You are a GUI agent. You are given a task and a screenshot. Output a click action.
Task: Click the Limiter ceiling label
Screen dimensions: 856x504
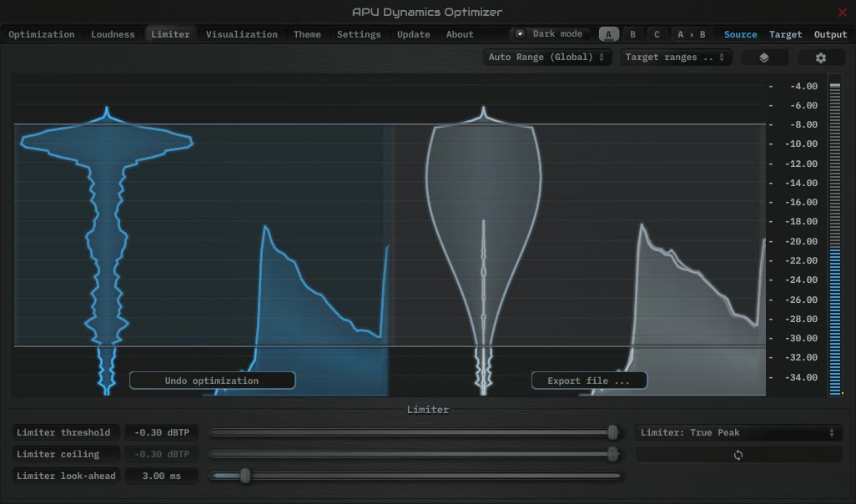(66, 454)
